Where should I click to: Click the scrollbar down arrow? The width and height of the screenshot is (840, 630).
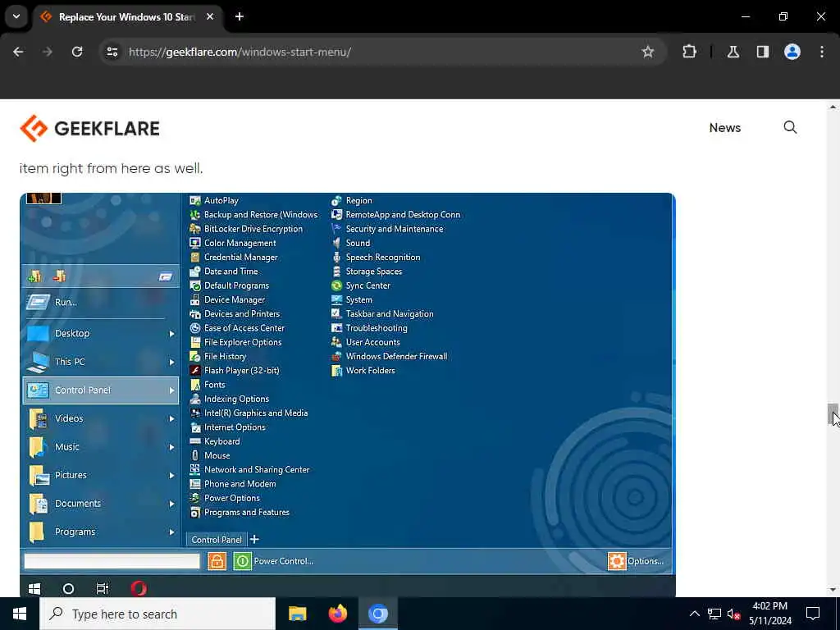point(833,590)
